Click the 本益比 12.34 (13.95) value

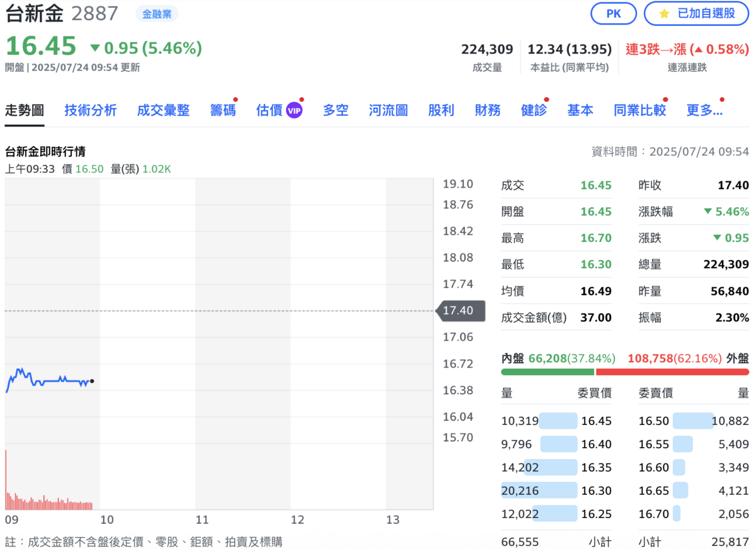click(x=570, y=49)
